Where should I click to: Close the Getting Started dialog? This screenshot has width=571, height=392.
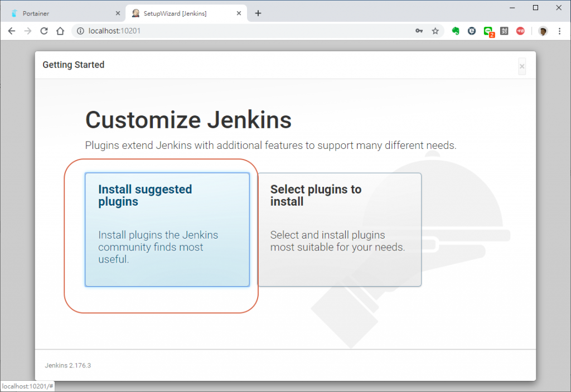point(522,66)
